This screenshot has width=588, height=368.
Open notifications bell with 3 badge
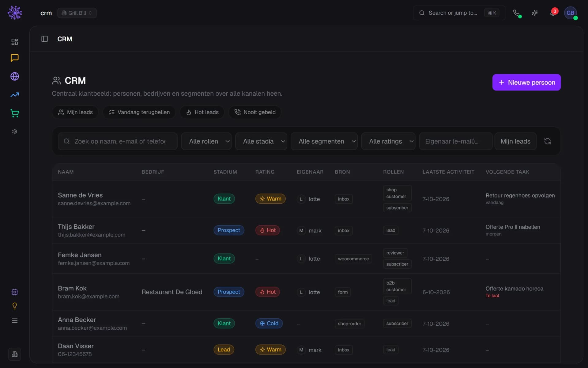pyautogui.click(x=553, y=13)
